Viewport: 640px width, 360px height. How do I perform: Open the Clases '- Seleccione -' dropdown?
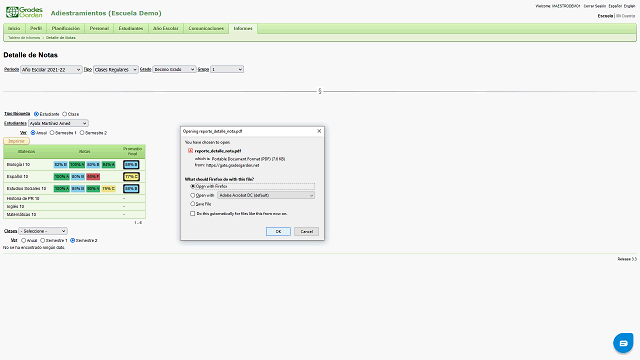[x=43, y=231]
